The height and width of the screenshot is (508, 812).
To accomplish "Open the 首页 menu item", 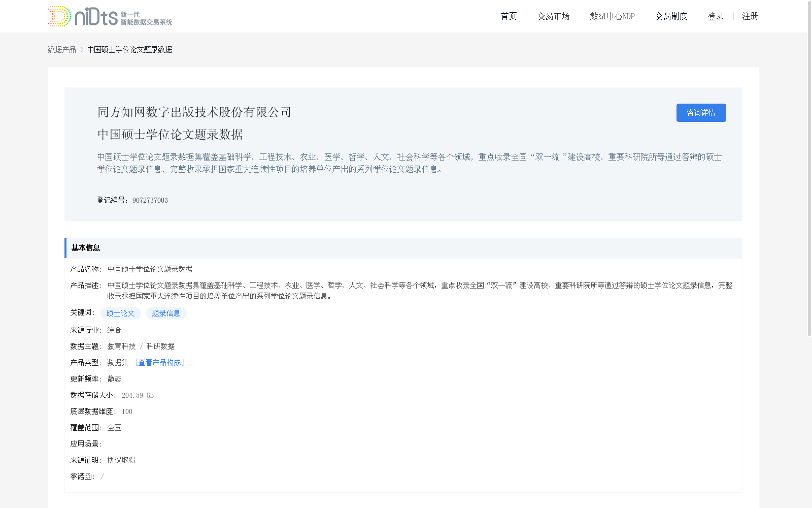I will tap(509, 16).
